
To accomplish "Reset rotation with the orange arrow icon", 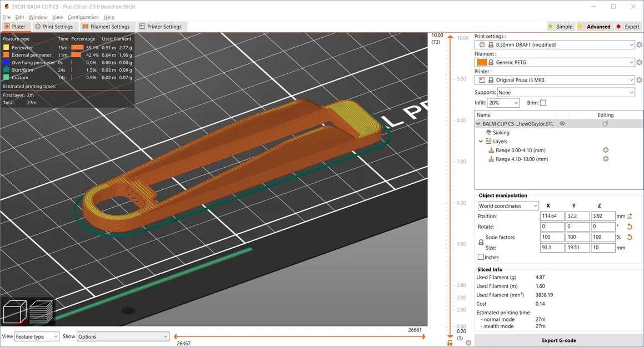I will pos(629,227).
